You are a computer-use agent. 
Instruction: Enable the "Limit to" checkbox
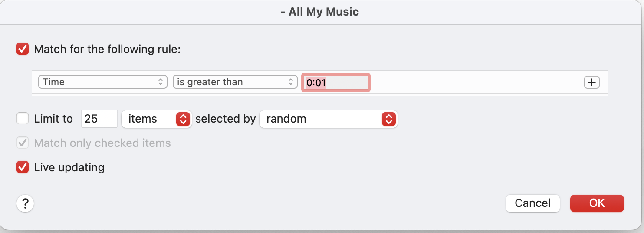click(23, 119)
